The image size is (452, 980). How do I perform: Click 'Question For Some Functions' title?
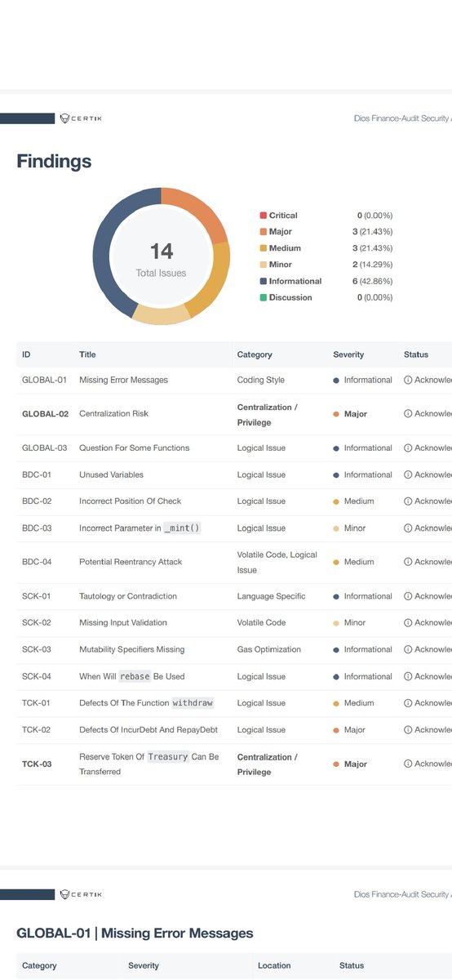(x=134, y=448)
